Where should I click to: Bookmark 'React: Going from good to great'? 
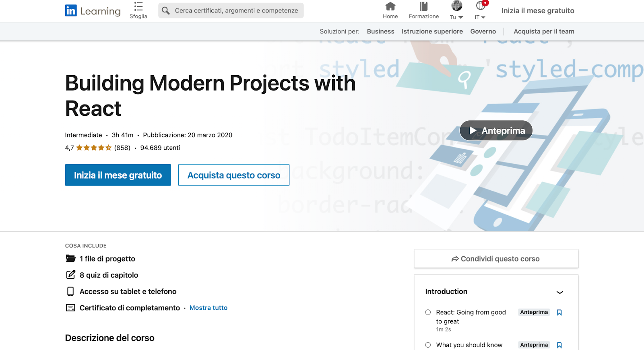click(559, 313)
